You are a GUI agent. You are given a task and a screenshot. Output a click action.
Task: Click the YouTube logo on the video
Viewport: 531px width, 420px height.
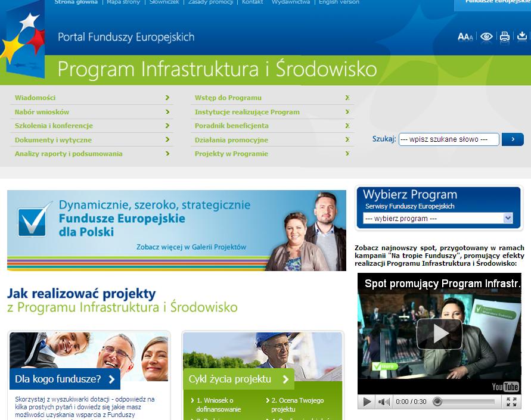click(505, 387)
